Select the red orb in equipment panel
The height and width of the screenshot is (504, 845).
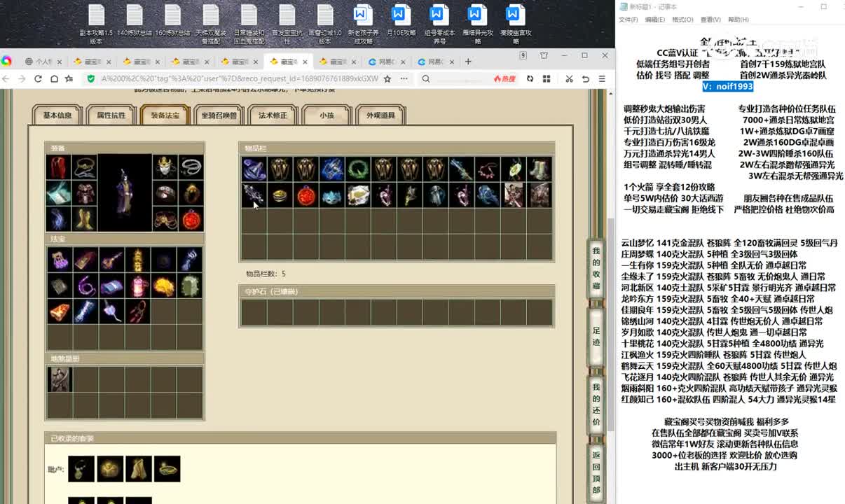pos(191,219)
